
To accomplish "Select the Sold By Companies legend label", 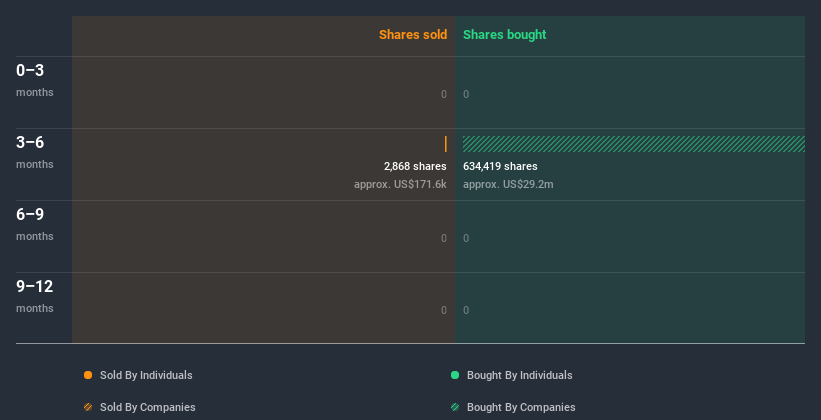I will 148,407.
